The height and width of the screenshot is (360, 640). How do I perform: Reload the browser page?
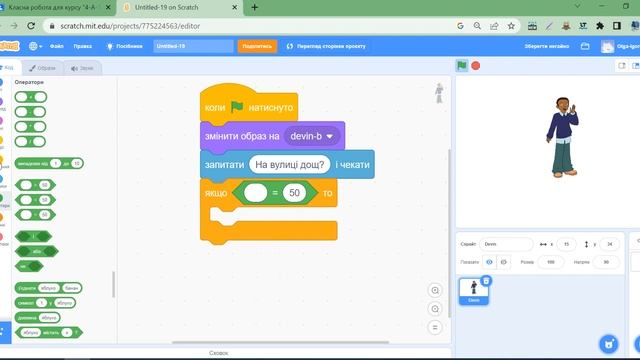(x=31, y=26)
